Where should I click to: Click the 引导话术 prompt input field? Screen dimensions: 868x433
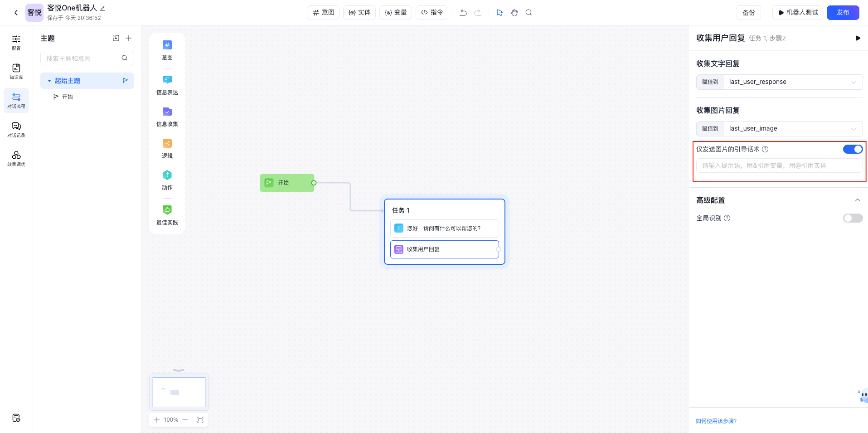click(x=779, y=165)
